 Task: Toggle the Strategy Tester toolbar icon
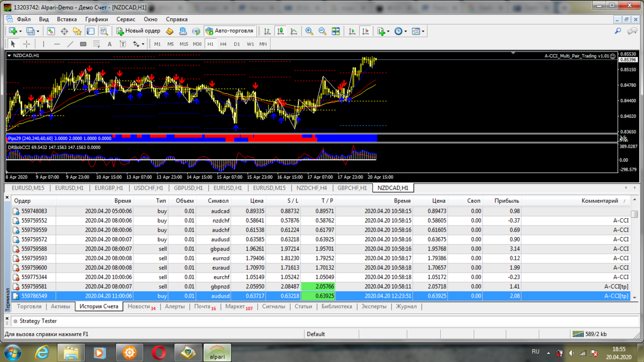[103, 31]
